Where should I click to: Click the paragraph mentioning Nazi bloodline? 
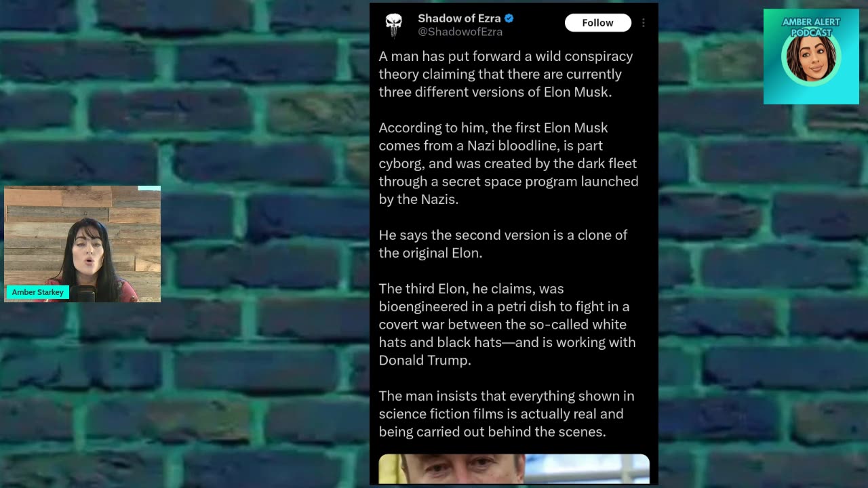(509, 163)
